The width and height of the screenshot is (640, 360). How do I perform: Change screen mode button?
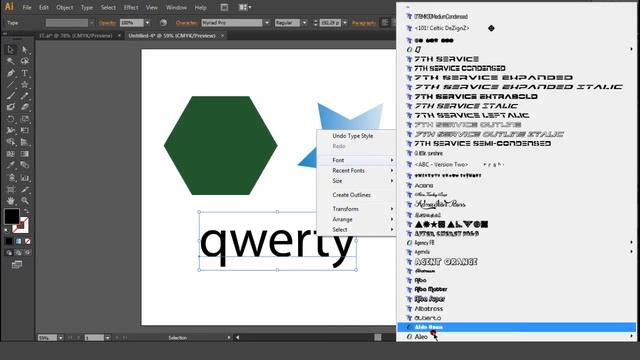17,265
